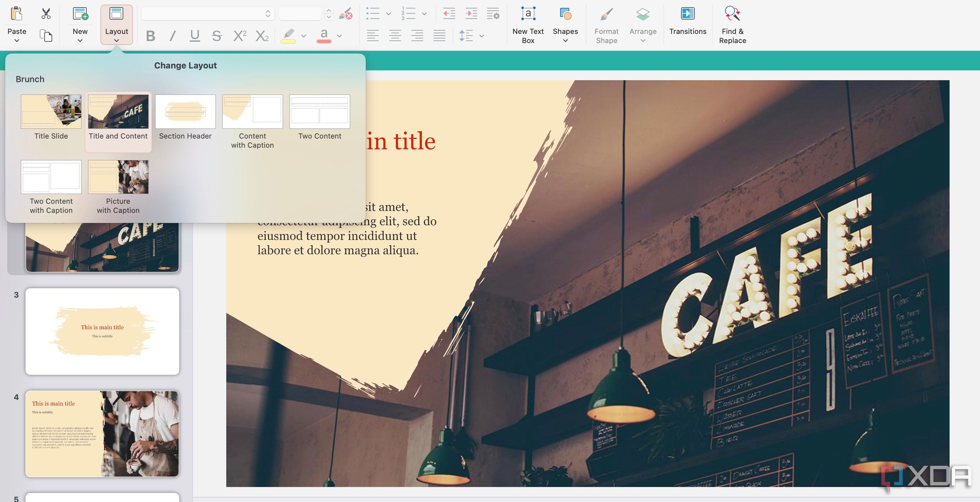Click the Decrease indent icon
The width and height of the screenshot is (980, 502).
tap(449, 14)
